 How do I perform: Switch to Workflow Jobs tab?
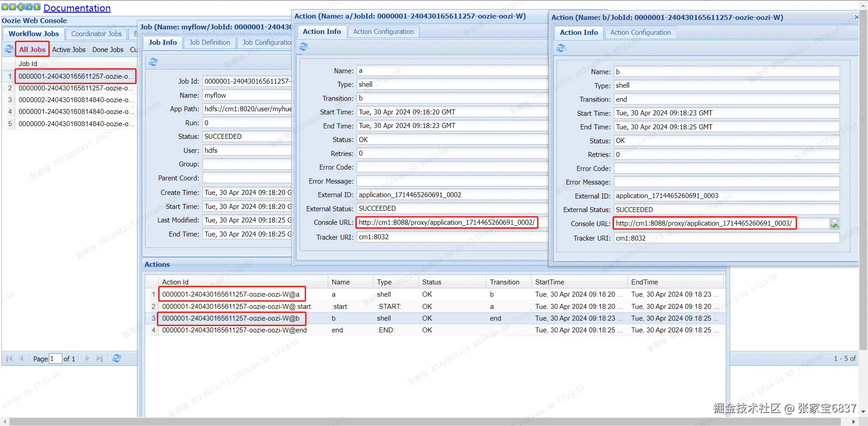34,33
